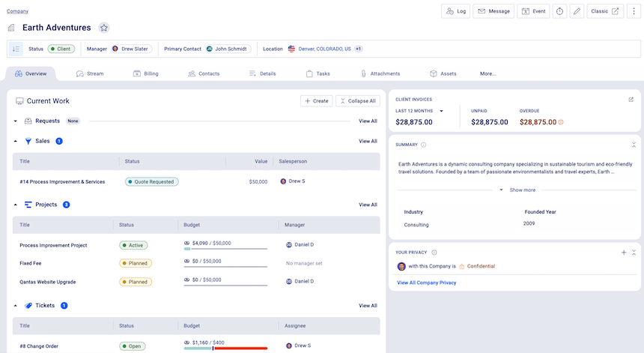Viewport: 644px width, 353px height.
Task: Show additional locations with +1 badge
Action: coord(358,49)
